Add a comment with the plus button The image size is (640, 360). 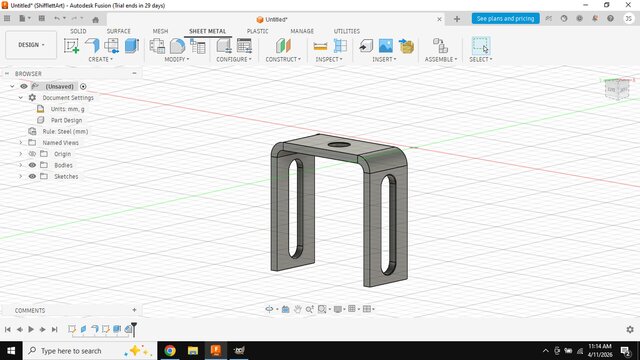click(134, 310)
